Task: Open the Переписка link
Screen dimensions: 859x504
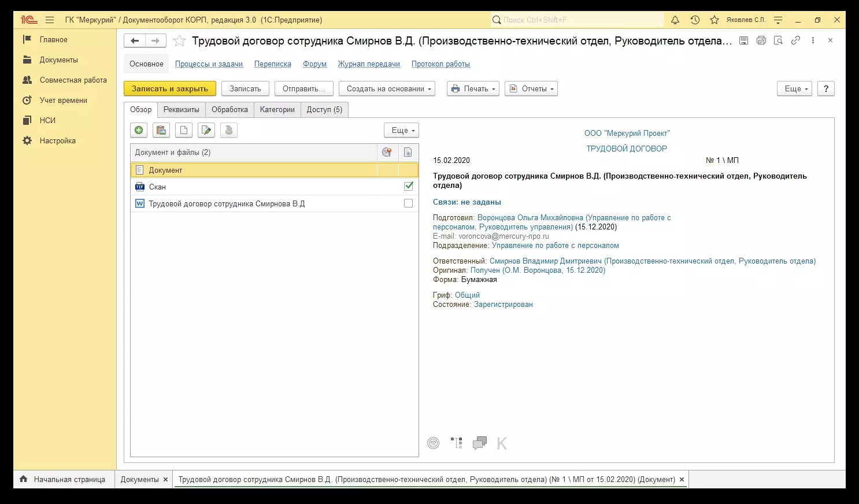Action: point(273,64)
